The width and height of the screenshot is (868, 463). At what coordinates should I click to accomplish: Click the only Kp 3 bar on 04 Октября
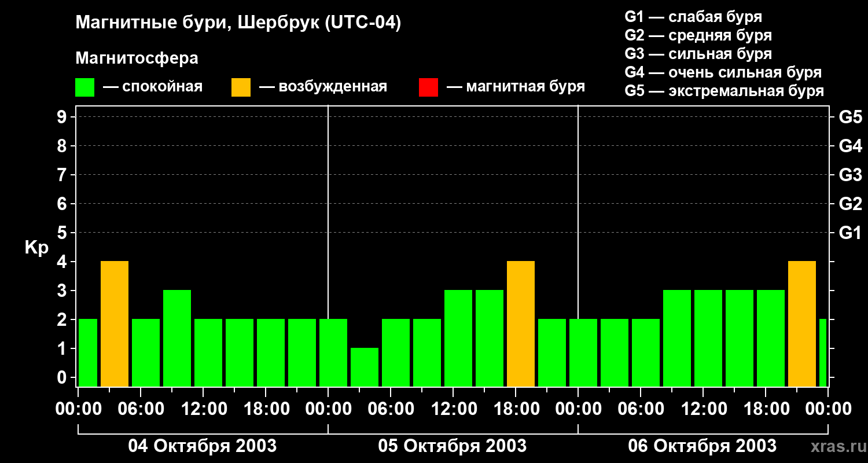(x=177, y=339)
